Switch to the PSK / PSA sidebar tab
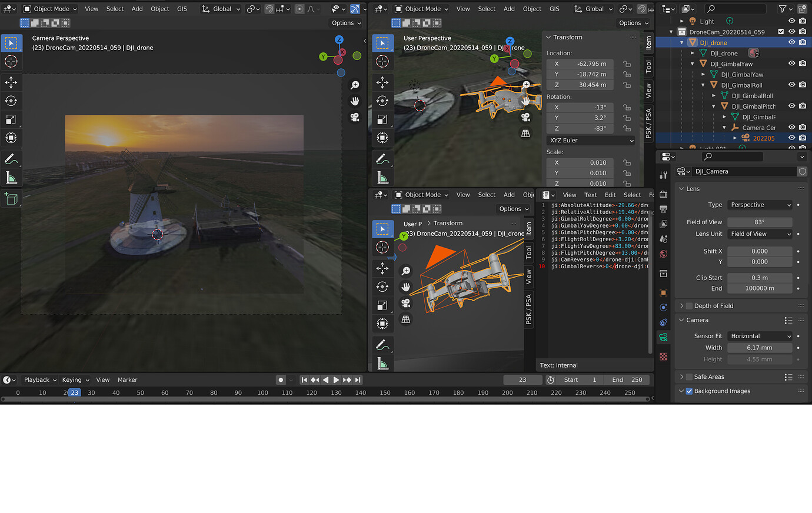The image size is (812, 513). click(648, 123)
